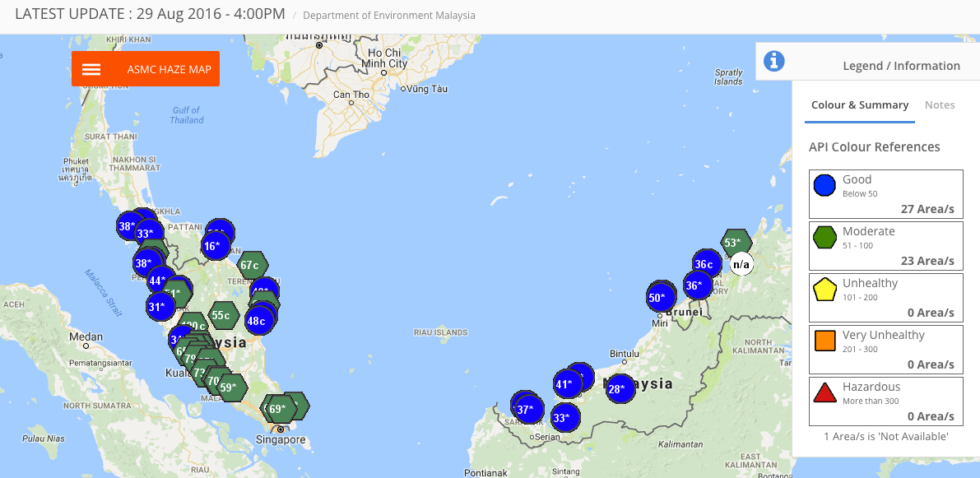Select the 41* blue map marker
This screenshot has height=478, width=980.
coord(567,384)
